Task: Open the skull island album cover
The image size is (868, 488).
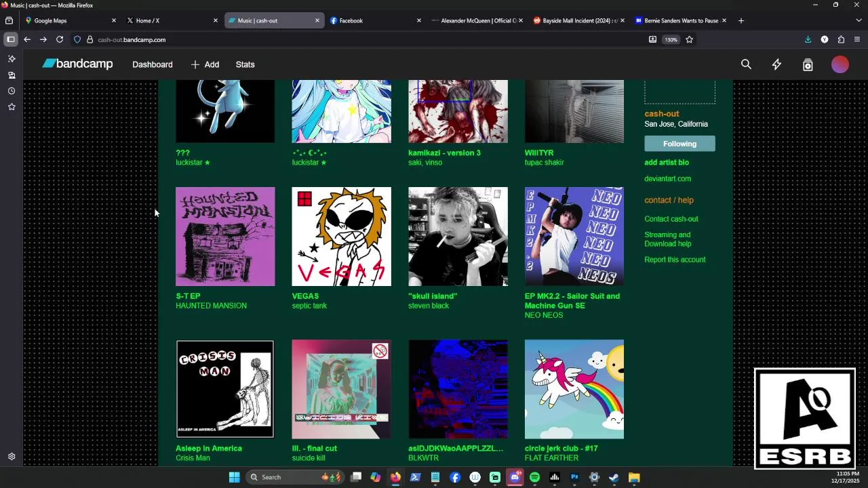Action: pyautogui.click(x=458, y=237)
